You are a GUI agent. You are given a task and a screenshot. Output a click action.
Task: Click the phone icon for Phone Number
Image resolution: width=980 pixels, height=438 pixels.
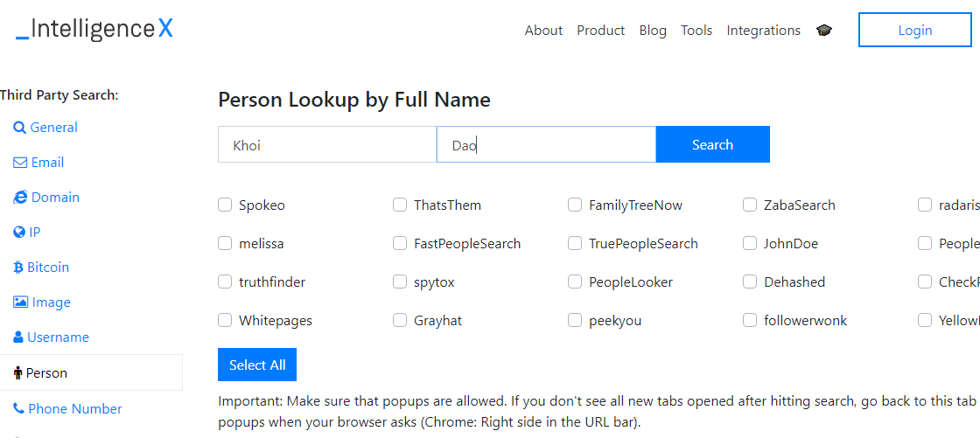coord(18,408)
